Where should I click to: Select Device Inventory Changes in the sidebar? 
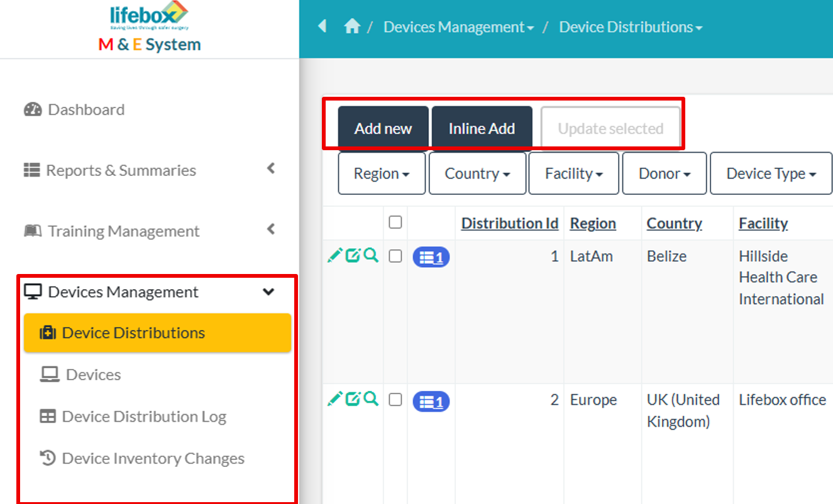pyautogui.click(x=152, y=458)
